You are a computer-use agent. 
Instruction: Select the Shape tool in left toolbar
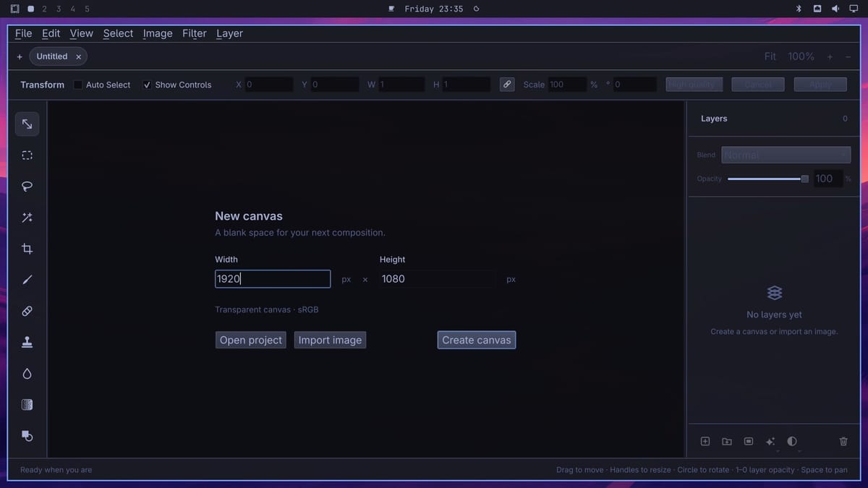(27, 435)
